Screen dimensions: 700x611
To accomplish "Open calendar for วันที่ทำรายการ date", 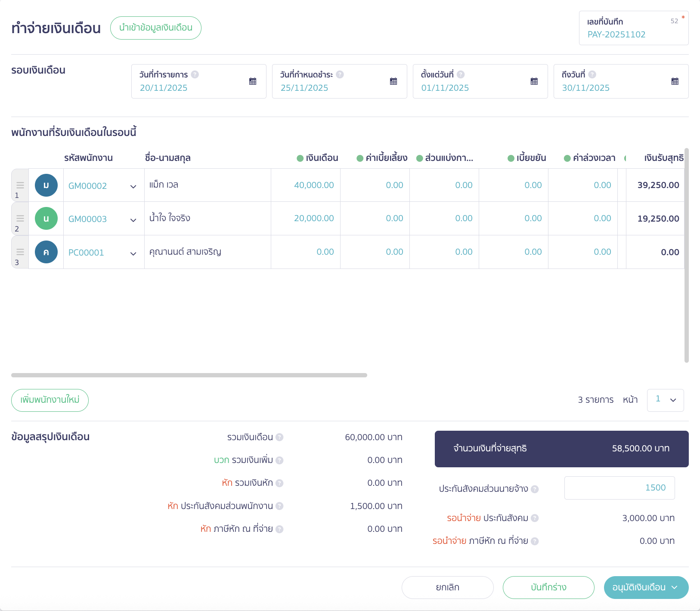I will (x=253, y=81).
